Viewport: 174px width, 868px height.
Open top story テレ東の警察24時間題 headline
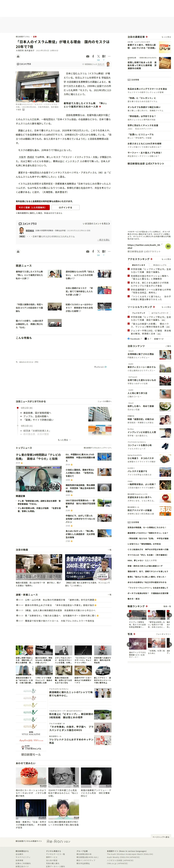[39, 457]
